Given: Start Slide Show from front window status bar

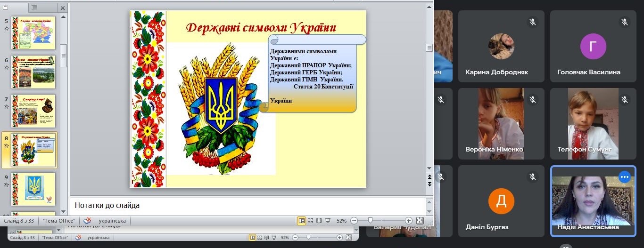Looking at the screenshot, I should click(328, 221).
